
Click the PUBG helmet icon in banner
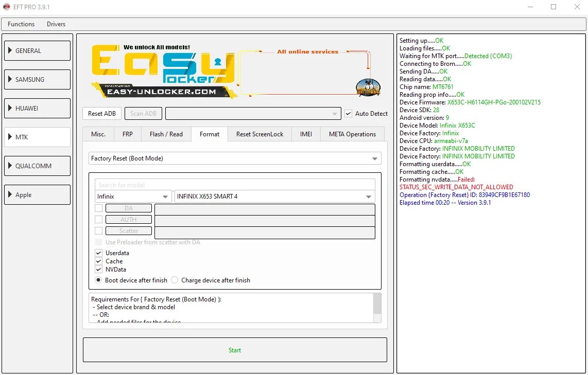(x=368, y=87)
